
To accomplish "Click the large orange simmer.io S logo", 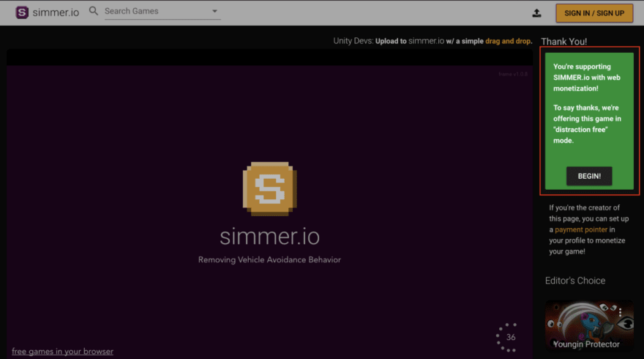I will [x=269, y=188].
